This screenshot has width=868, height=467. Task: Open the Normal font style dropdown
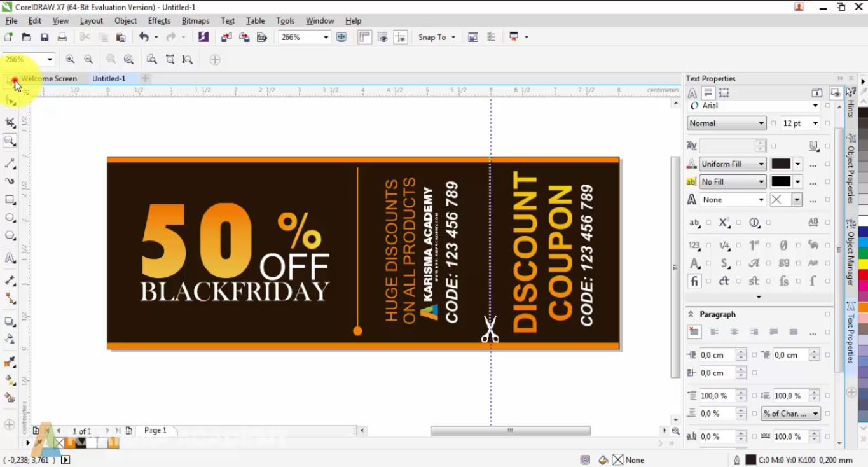pyautogui.click(x=761, y=123)
